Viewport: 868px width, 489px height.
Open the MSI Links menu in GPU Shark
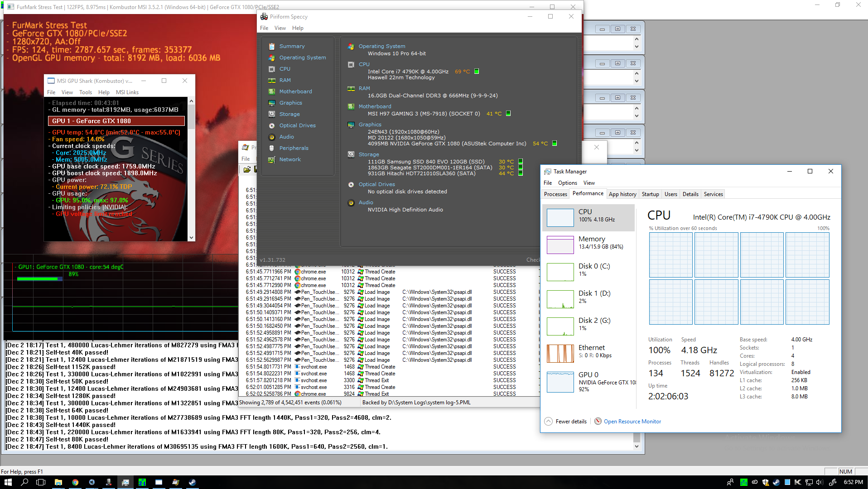point(127,92)
